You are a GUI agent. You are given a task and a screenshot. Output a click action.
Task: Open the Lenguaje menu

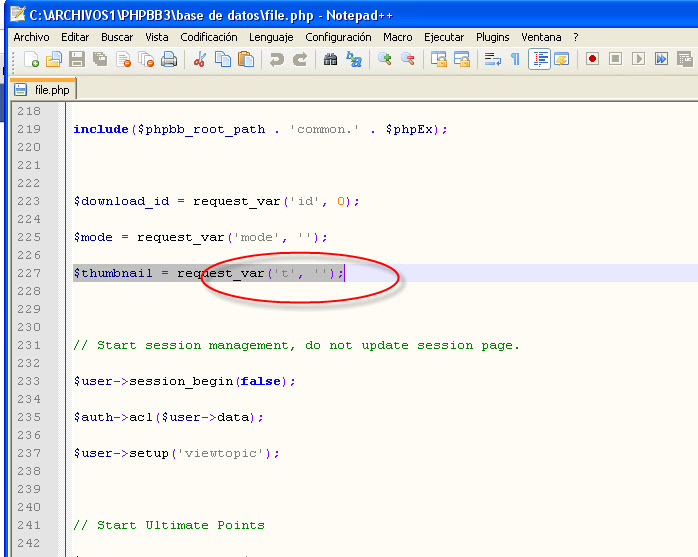click(x=271, y=37)
